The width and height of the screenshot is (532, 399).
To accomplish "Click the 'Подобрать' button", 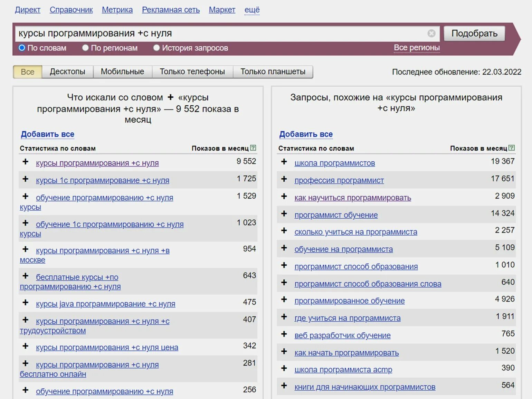I will point(474,34).
